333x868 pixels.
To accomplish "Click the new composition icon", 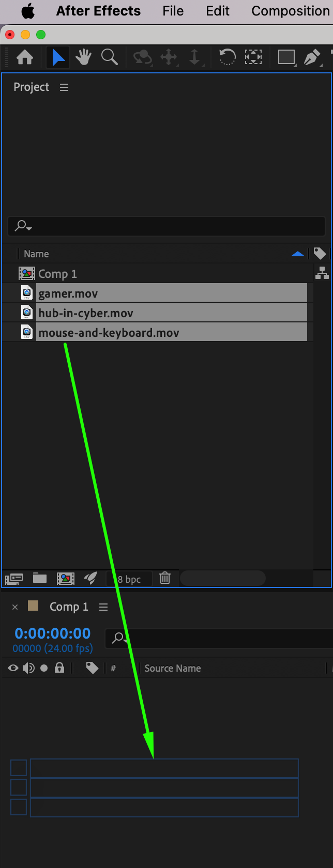I will point(66,578).
